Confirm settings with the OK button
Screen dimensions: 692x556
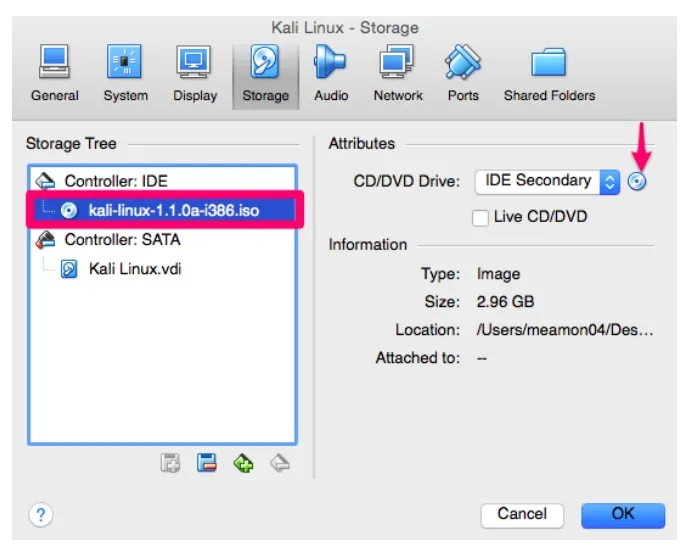pyautogui.click(x=623, y=515)
